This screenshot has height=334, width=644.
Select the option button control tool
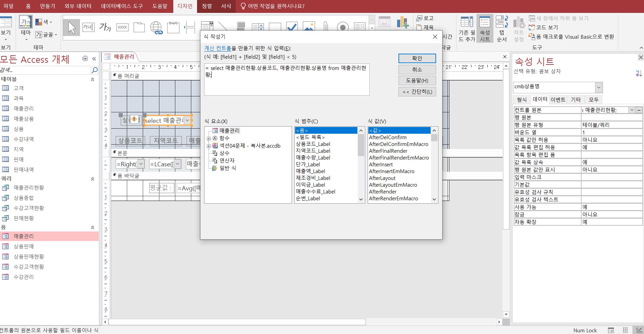coord(343,27)
